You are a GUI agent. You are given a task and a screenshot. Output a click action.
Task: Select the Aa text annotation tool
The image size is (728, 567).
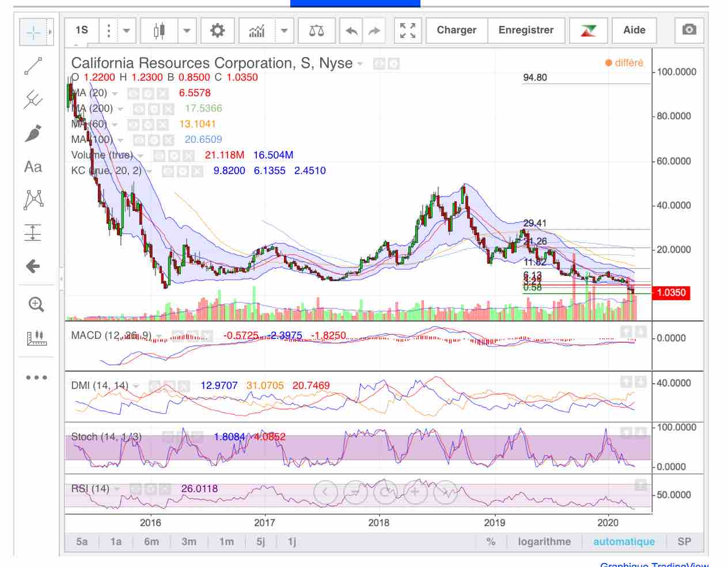pos(33,167)
